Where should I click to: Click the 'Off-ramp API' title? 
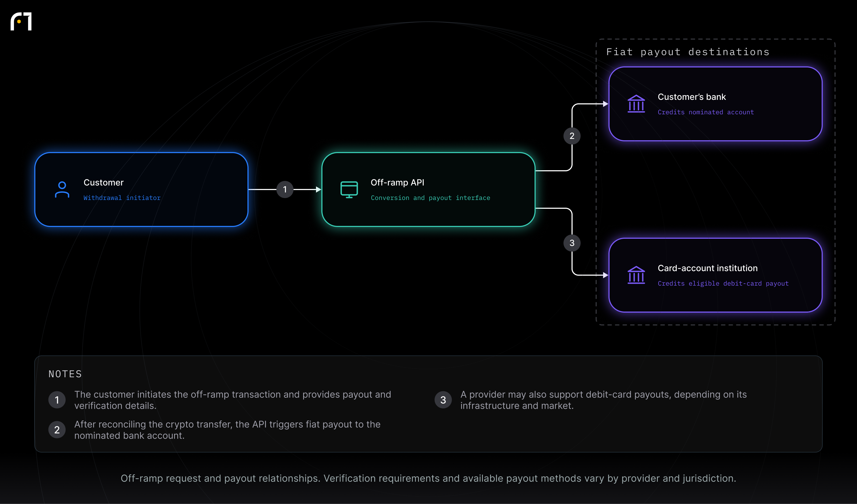(397, 183)
